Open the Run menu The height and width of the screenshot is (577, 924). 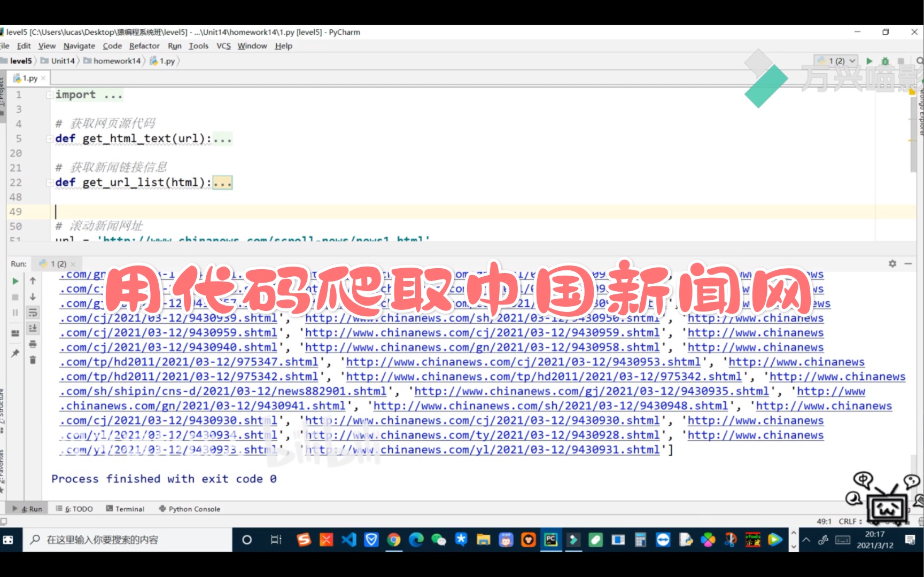[175, 46]
